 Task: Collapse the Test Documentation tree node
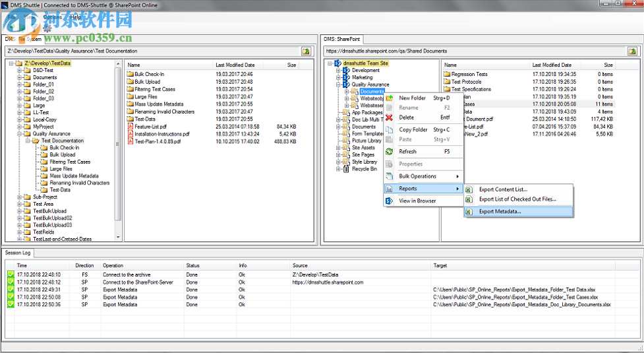(x=28, y=141)
